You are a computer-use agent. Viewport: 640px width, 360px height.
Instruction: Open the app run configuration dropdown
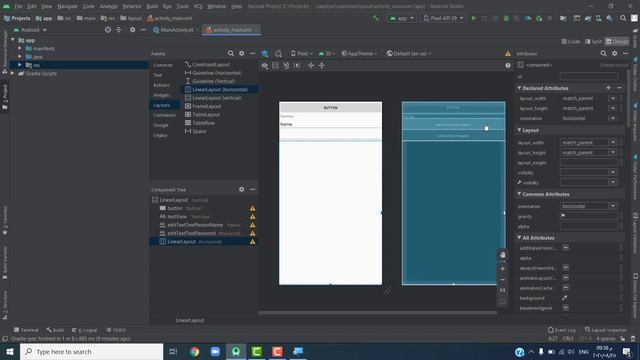[402, 18]
